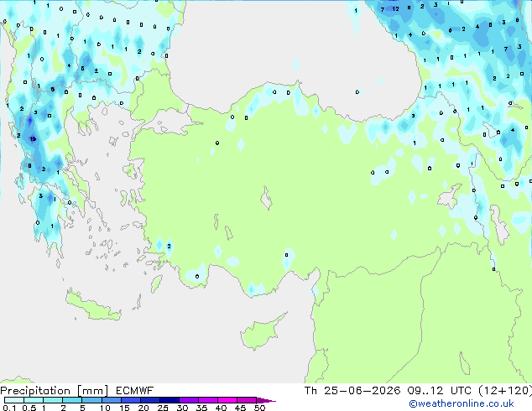Open the weatheronline.co.uk copyright link
Screen dimensions: 532x411
pyautogui.click(x=462, y=403)
